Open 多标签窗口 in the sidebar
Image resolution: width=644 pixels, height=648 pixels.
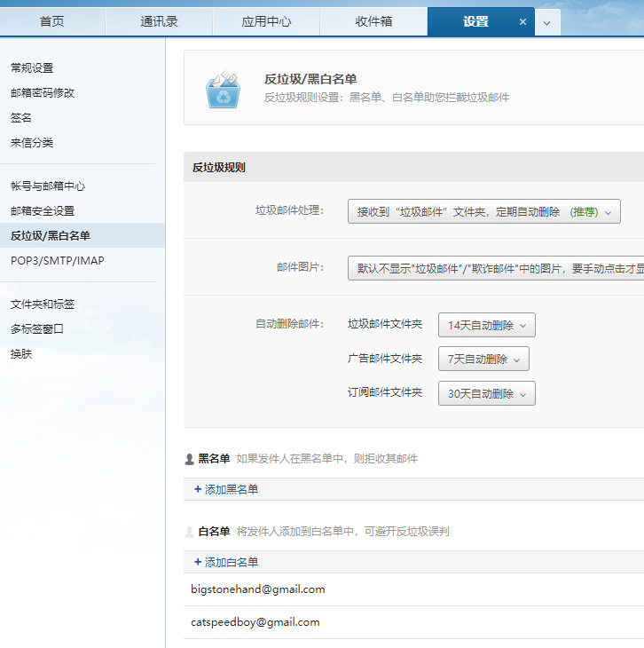(37, 329)
